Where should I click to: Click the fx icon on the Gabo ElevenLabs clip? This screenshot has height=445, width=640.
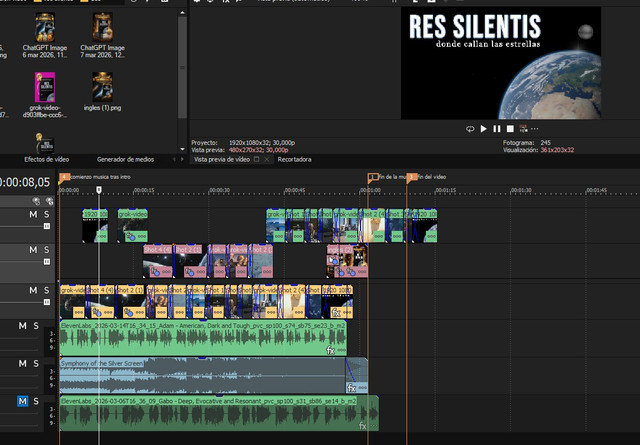pyautogui.click(x=363, y=426)
